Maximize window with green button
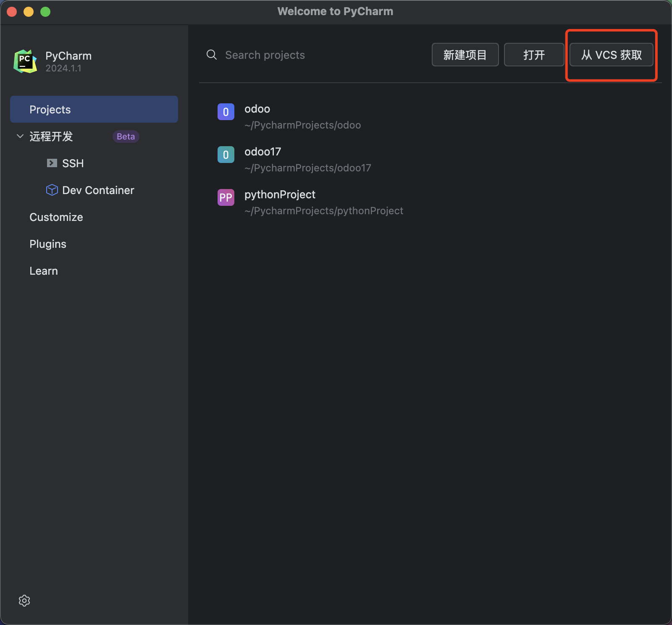 (x=45, y=12)
